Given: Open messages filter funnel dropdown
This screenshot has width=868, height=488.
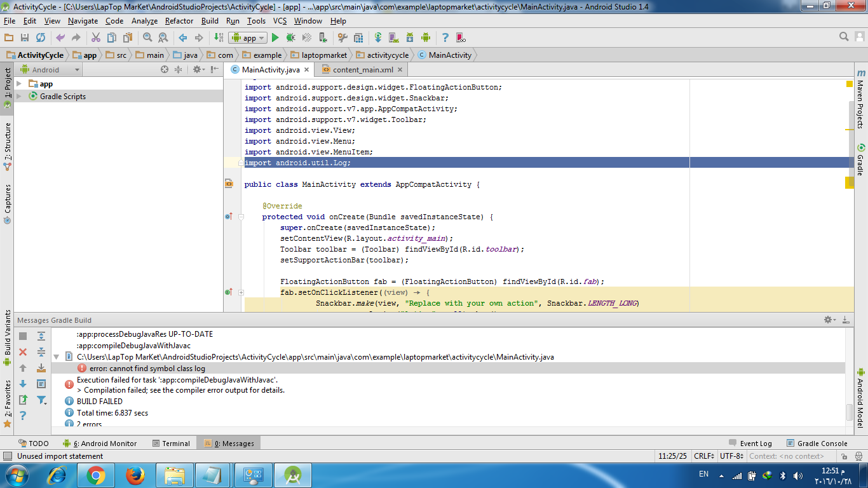Looking at the screenshot, I should [41, 400].
